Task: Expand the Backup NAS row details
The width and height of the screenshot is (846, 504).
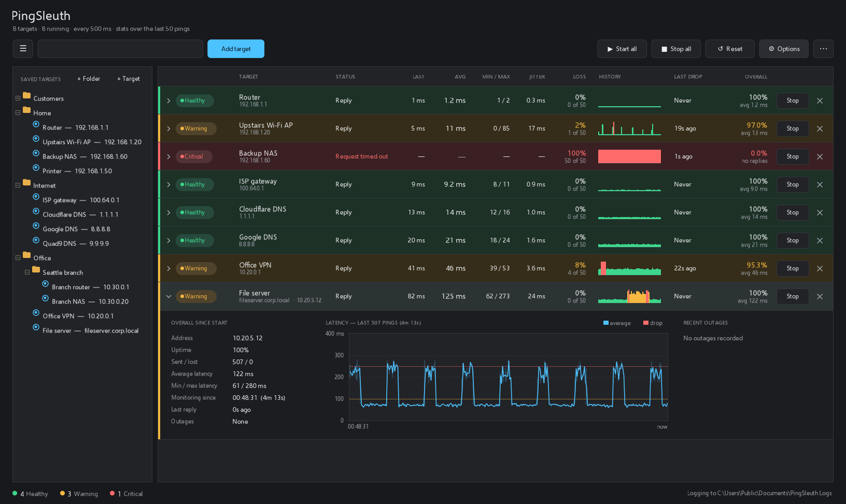Action: [x=168, y=156]
